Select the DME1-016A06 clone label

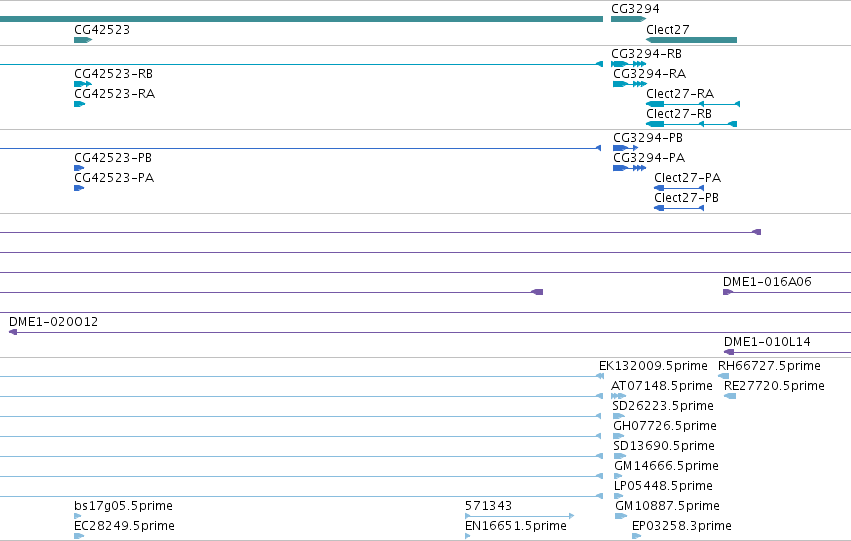pyautogui.click(x=767, y=282)
